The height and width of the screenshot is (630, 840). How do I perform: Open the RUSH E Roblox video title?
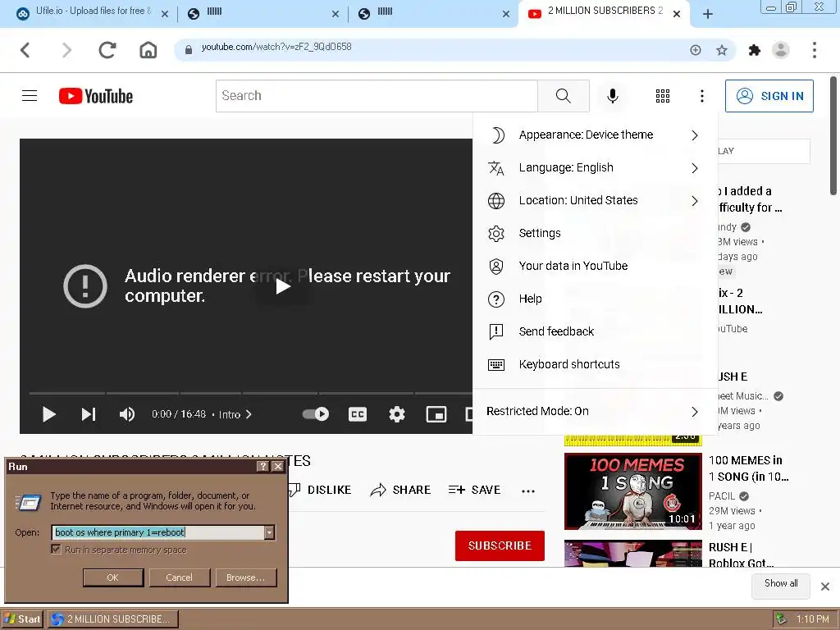point(741,555)
